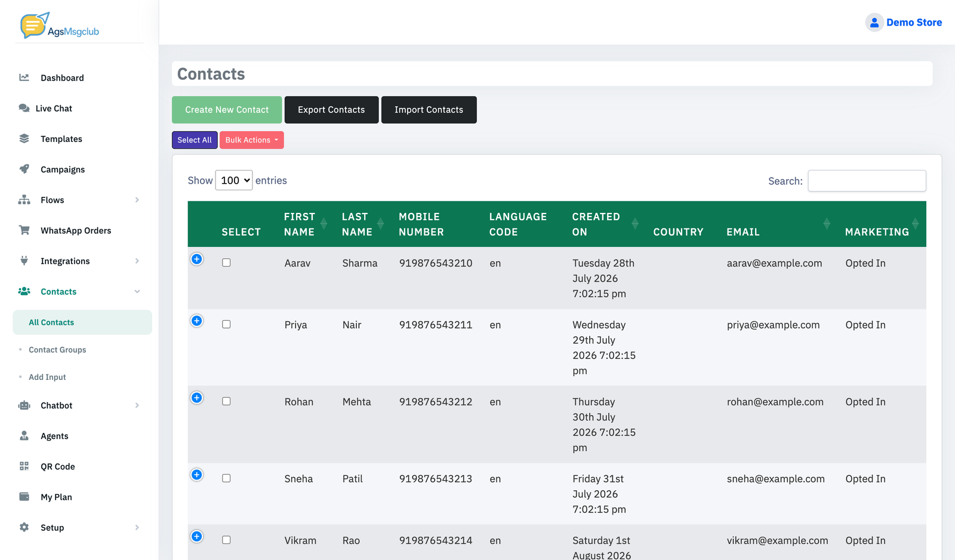This screenshot has width=955, height=560.
Task: Collapse the Contacts submenu chevron
Action: tap(137, 292)
